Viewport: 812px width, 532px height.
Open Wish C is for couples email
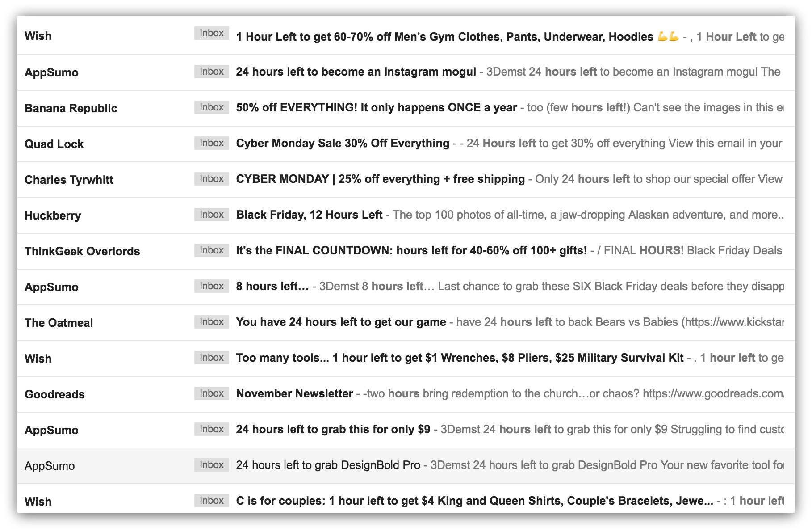pos(406,499)
